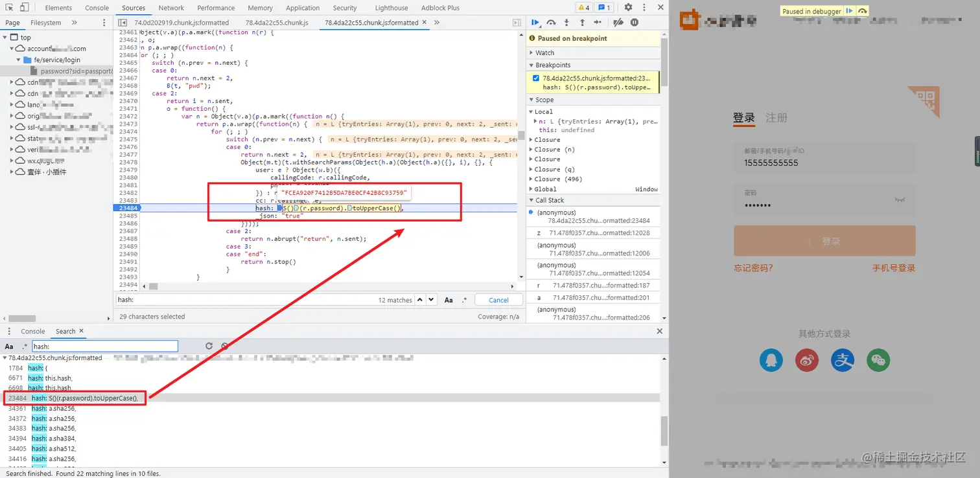Toggle the debugger sidebar icon
The image size is (980, 478).
coord(517,22)
